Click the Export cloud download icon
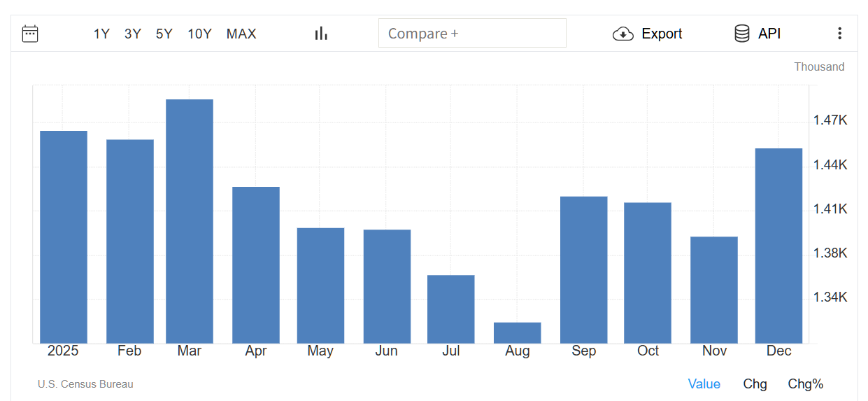The height and width of the screenshot is (401, 868). coord(622,34)
